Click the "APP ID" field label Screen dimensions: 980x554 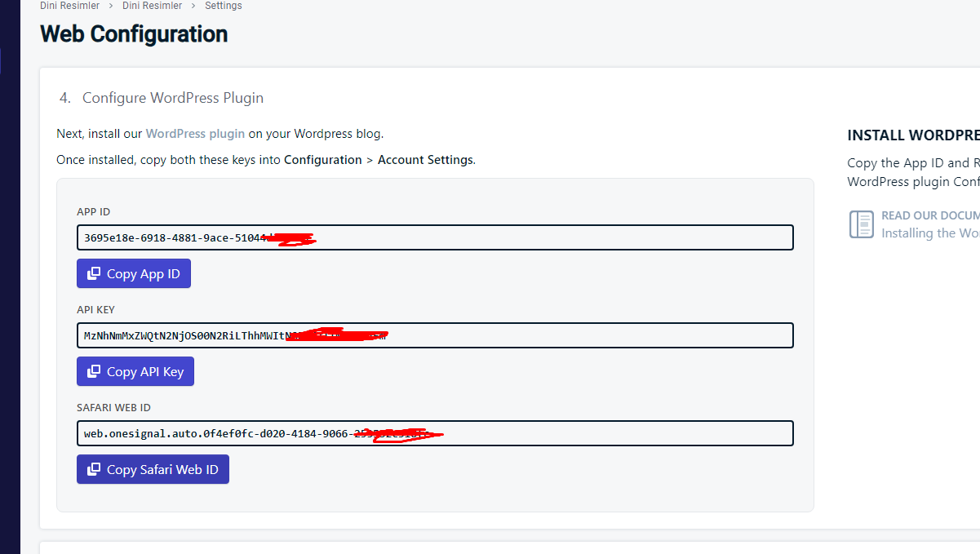point(93,212)
